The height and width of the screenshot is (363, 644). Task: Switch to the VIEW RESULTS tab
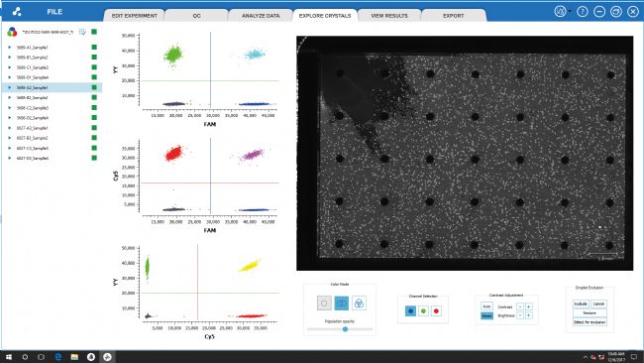click(389, 16)
